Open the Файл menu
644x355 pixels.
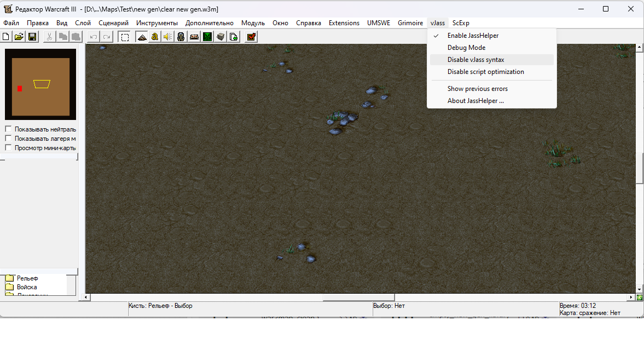pos(11,23)
